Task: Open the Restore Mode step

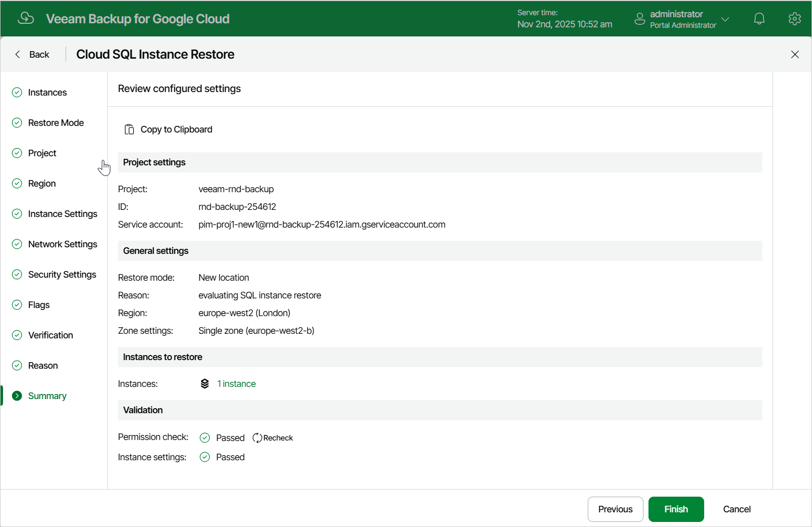Action: click(56, 123)
